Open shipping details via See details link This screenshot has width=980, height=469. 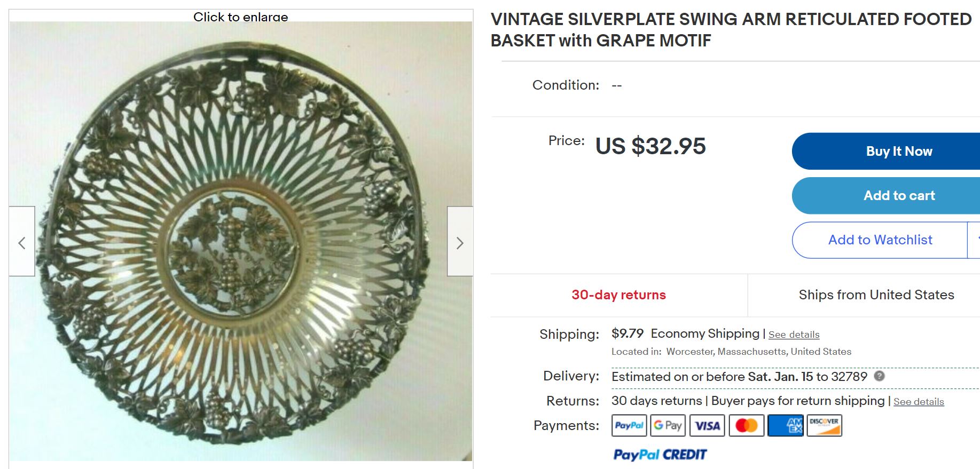(x=794, y=334)
